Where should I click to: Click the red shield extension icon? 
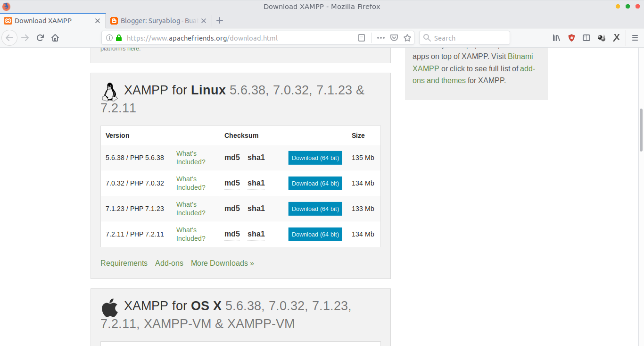point(571,38)
